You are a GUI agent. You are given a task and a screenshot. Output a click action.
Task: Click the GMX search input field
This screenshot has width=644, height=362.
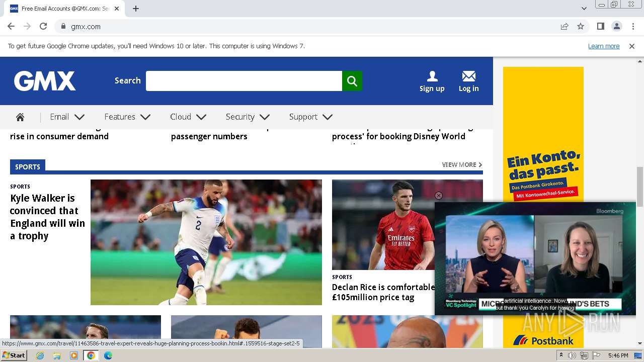[x=244, y=81]
